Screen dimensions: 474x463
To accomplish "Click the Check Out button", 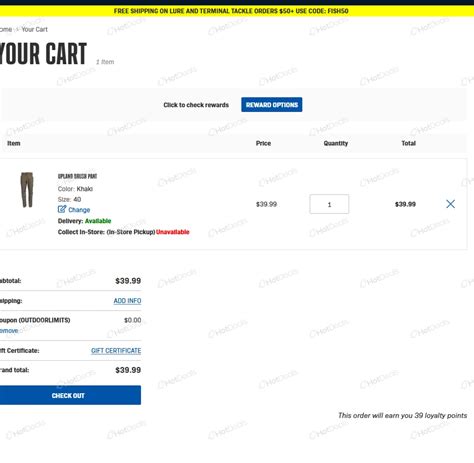I will (x=70, y=395).
